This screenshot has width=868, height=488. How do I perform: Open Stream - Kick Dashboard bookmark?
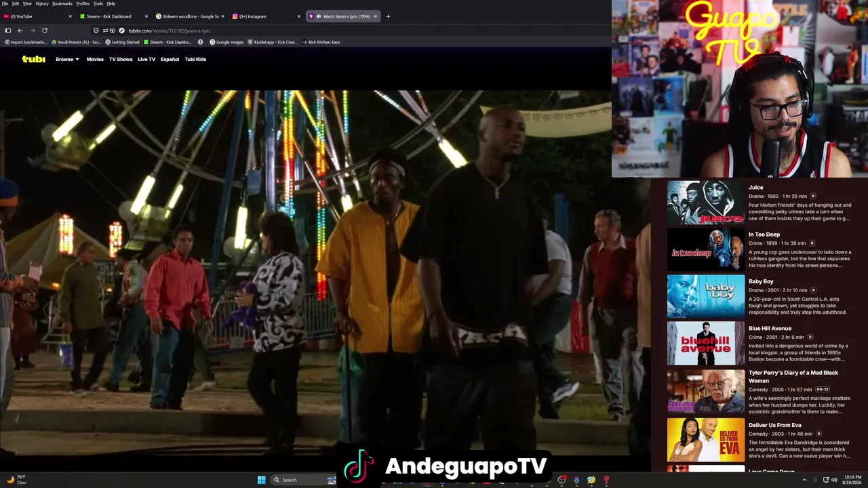167,42
